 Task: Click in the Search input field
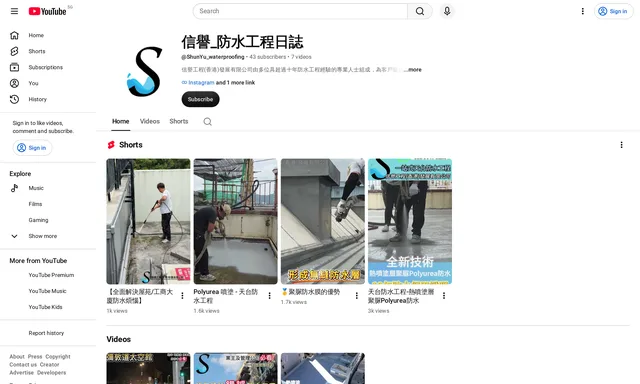point(300,11)
